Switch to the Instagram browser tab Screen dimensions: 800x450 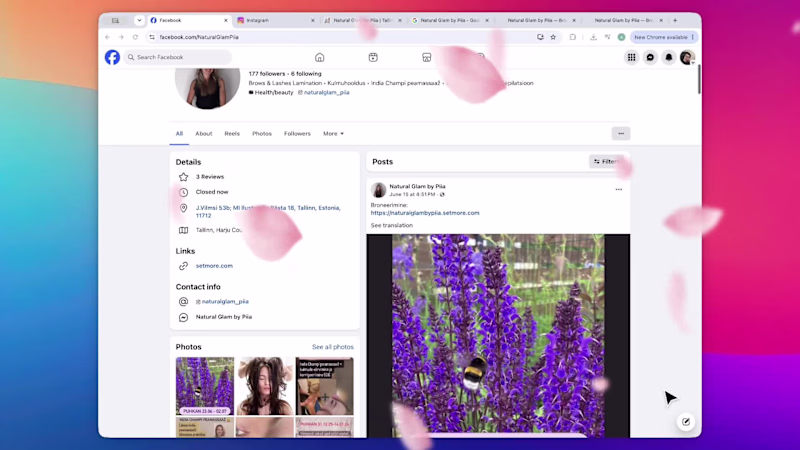click(x=276, y=20)
